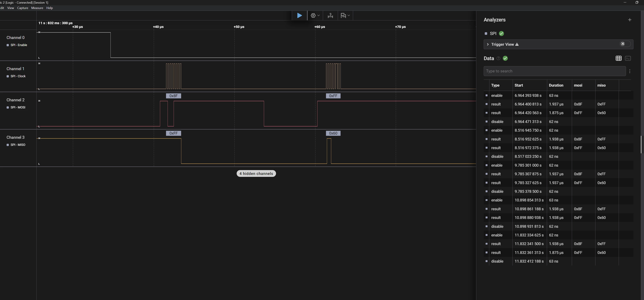Viewport: 644px width, 300px height.
Task: Toggle the SPI analyzer green checkmark
Action: tap(501, 33)
